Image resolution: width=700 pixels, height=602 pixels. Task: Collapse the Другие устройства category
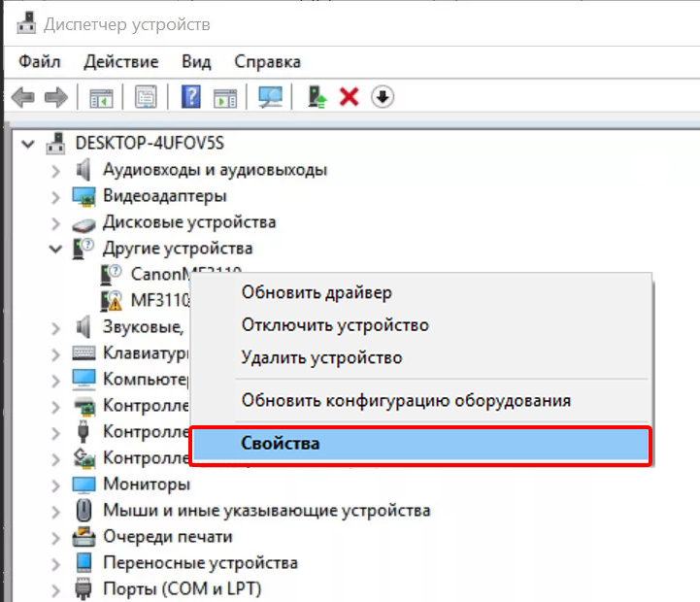[56, 249]
